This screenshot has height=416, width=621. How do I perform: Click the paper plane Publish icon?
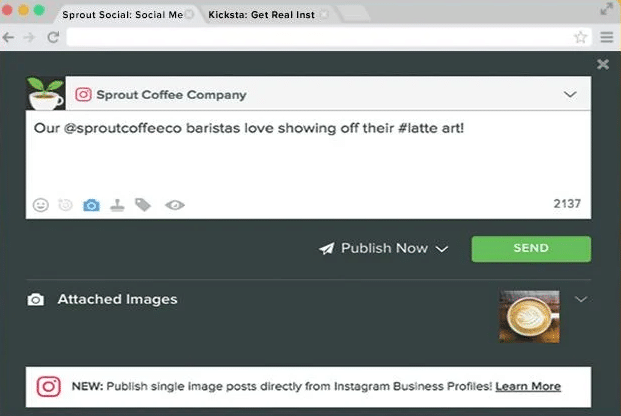(327, 248)
